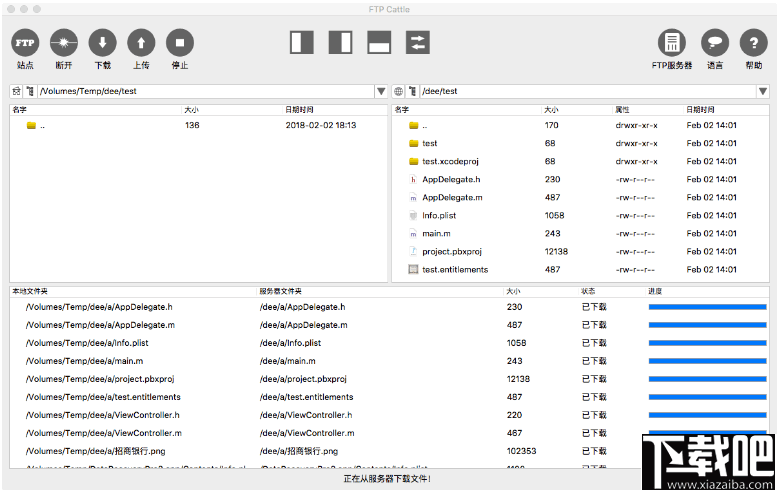777x490 pixels.
Task: Click the remote path field /dee/test
Action: click(x=588, y=91)
